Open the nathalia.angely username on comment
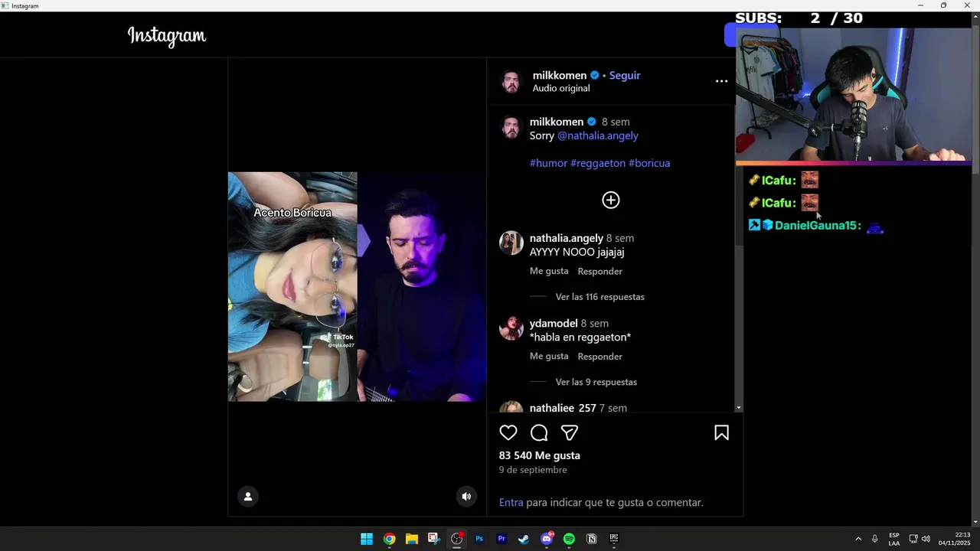Image resolution: width=980 pixels, height=551 pixels. [x=567, y=238]
